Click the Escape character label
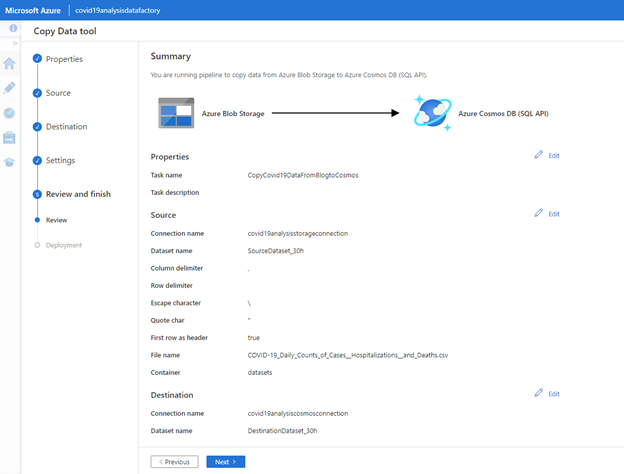Screen dimensions: 624x474 pyautogui.click(x=176, y=303)
